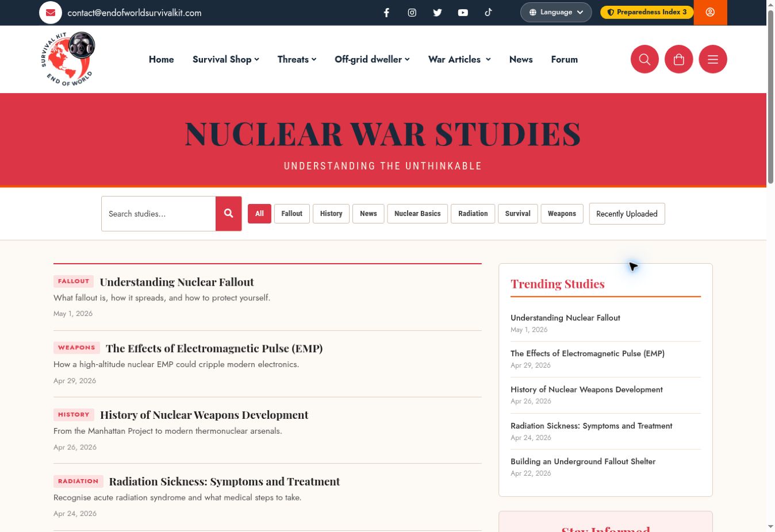Filter studies by History
This screenshot has height=532, width=775.
[331, 214]
